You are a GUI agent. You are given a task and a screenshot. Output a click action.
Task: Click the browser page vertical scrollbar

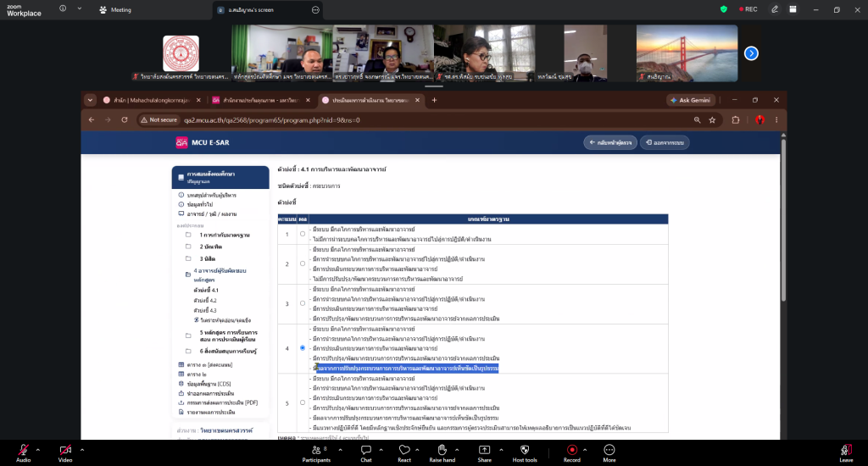(782, 219)
